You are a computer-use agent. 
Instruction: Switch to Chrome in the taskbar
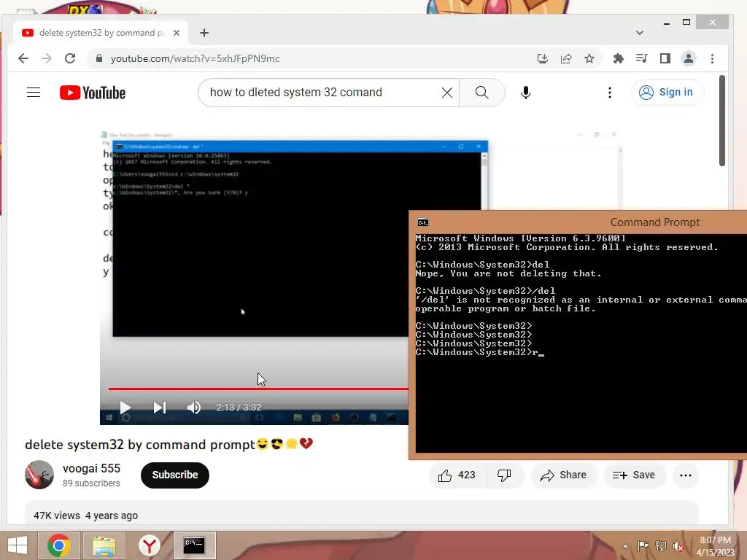pos(58,545)
